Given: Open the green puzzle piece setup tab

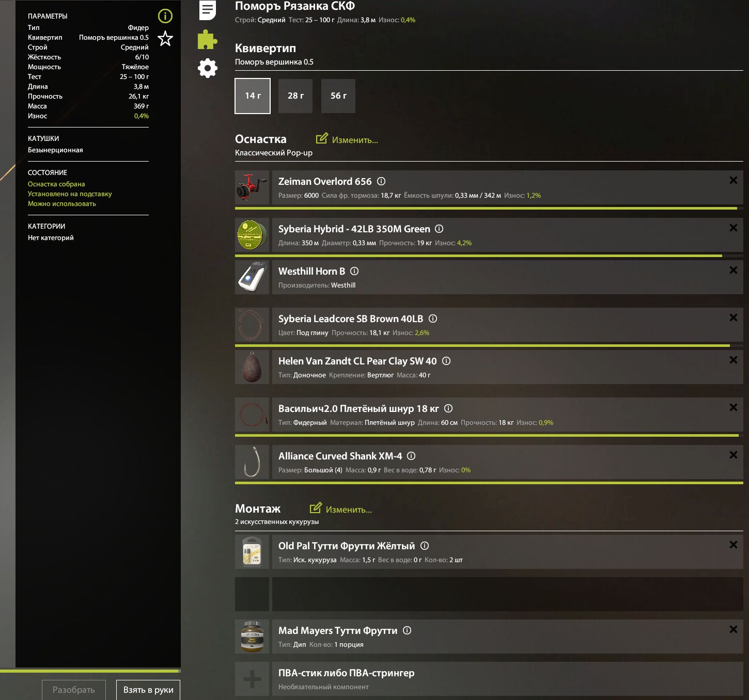Looking at the screenshot, I should (x=208, y=40).
